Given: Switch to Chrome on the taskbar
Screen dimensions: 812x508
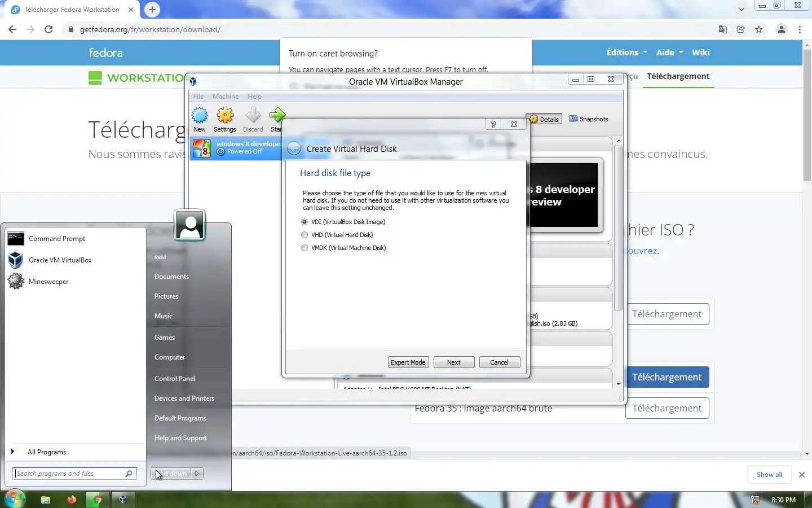Looking at the screenshot, I should point(98,500).
